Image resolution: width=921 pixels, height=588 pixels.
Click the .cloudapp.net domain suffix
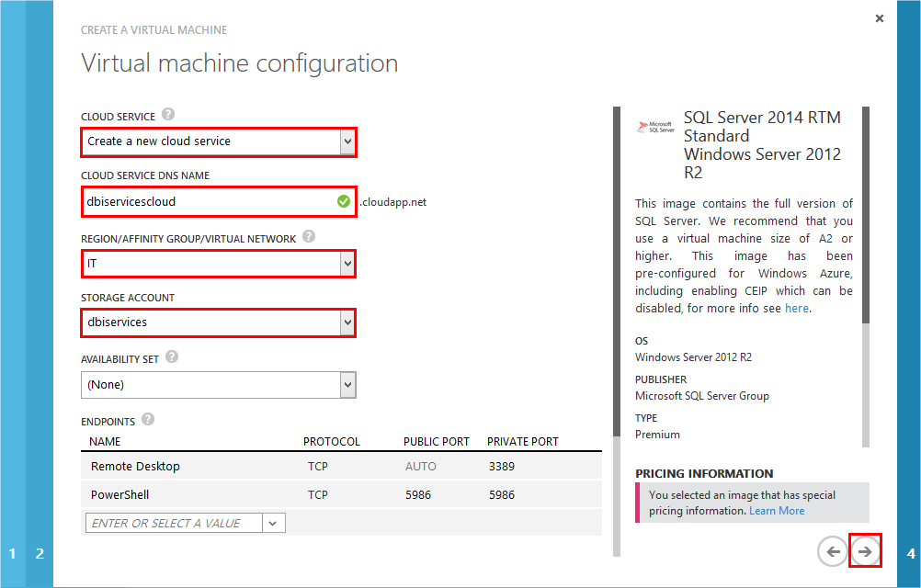tap(393, 202)
